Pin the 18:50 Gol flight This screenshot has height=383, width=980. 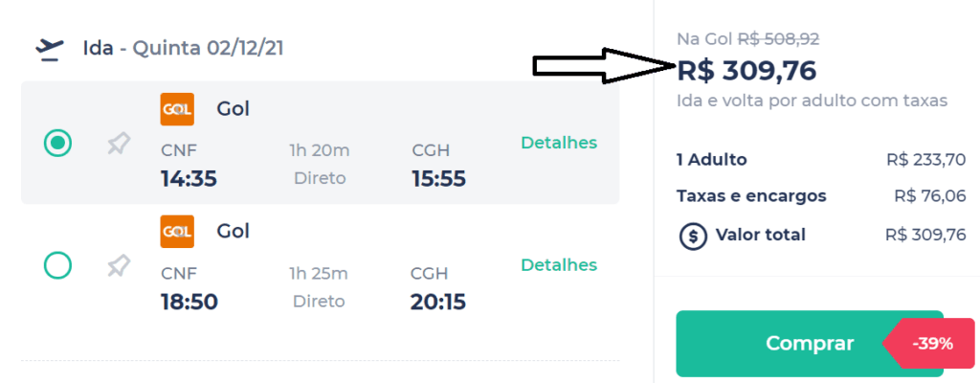click(119, 267)
